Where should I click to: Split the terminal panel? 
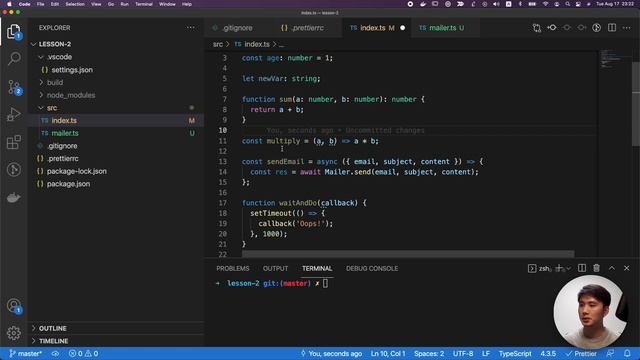pos(582,268)
